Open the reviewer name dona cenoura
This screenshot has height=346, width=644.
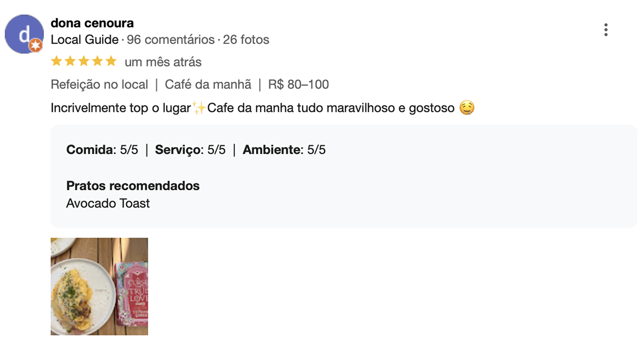(x=92, y=23)
